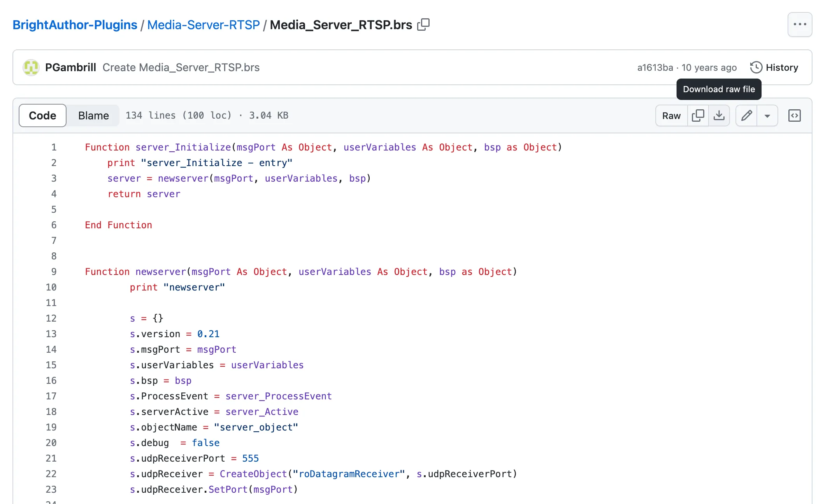Click 's = {}' on line 12
The image size is (823, 504).
point(147,318)
